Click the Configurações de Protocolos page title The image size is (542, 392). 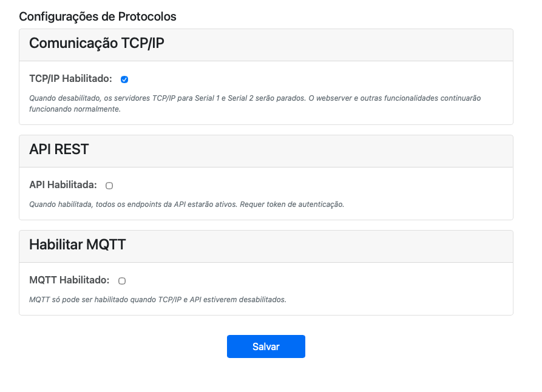pos(98,16)
